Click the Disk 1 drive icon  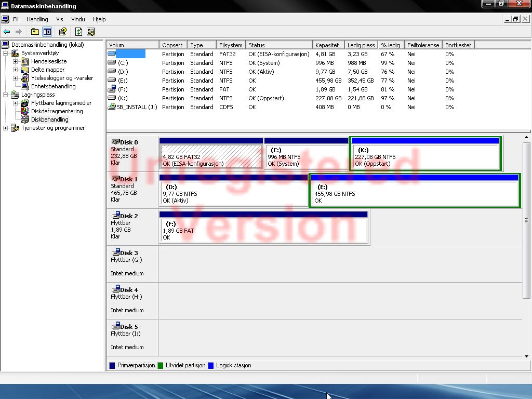pyautogui.click(x=115, y=179)
